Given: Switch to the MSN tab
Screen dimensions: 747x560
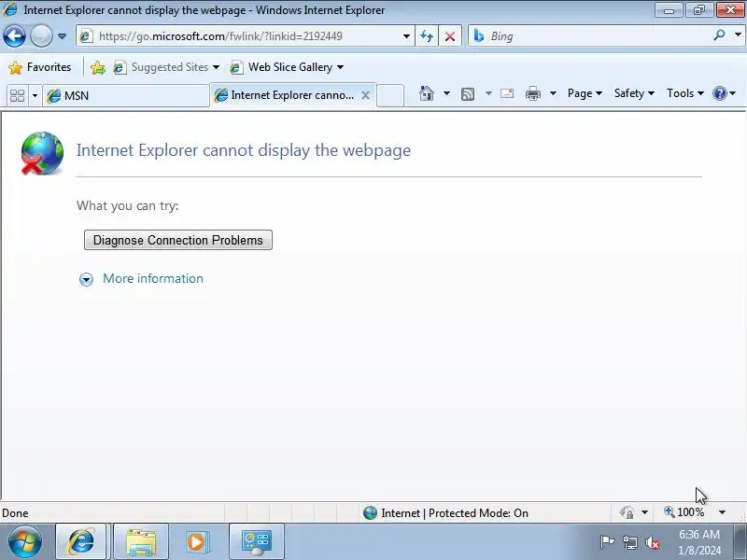Looking at the screenshot, I should coord(126,96).
